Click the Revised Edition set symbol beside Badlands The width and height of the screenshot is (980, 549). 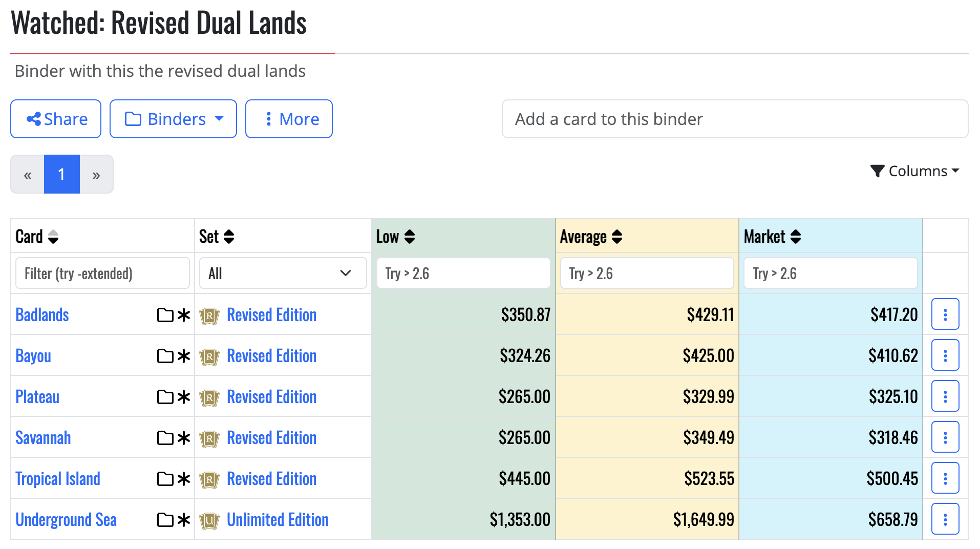click(209, 314)
